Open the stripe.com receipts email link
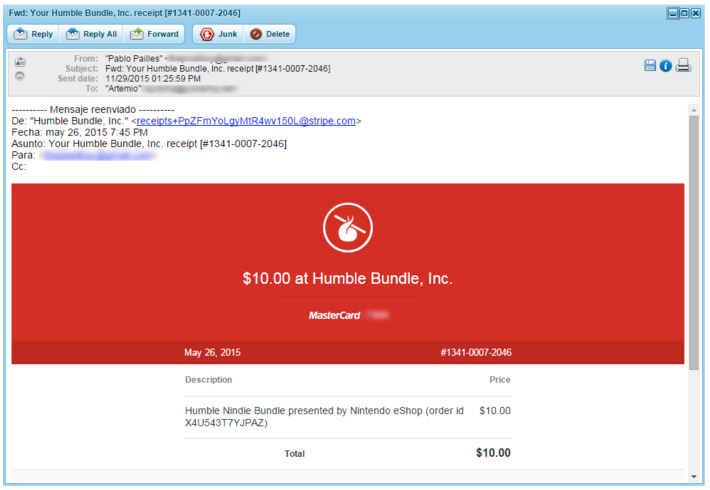 pyautogui.click(x=246, y=121)
